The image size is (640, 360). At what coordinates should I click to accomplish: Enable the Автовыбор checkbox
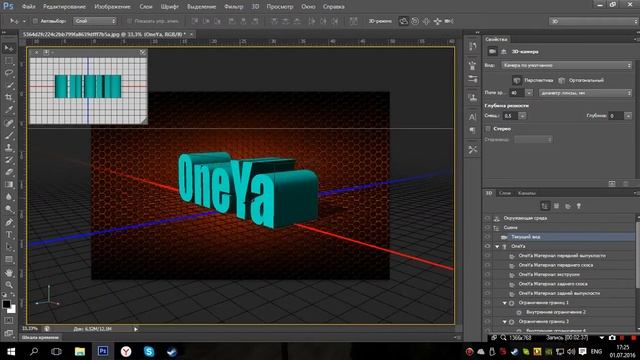[x=35, y=21]
